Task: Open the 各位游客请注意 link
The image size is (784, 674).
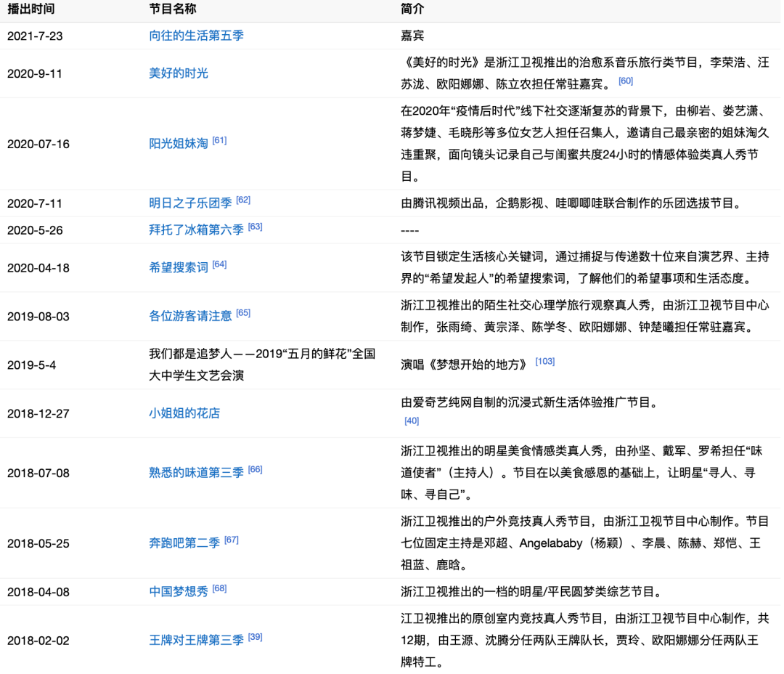Action: (x=190, y=316)
